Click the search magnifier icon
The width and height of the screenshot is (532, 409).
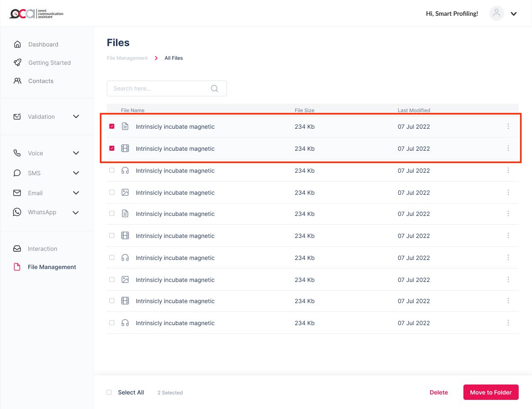click(214, 88)
